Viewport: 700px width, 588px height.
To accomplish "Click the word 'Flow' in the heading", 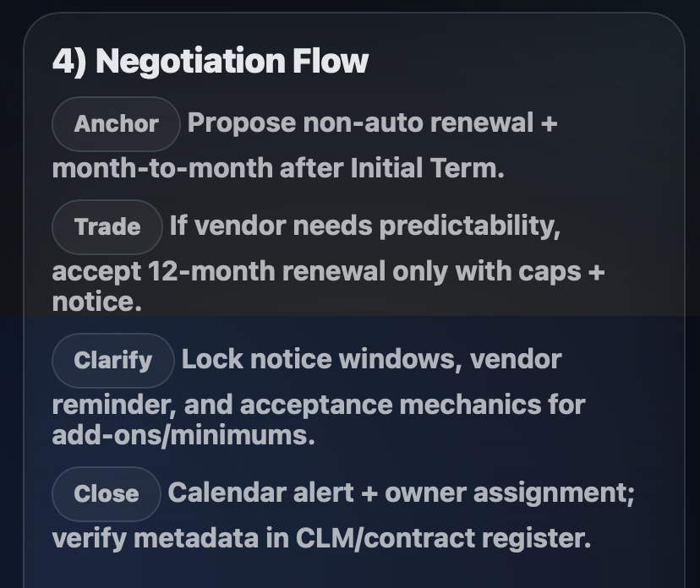I will (331, 61).
